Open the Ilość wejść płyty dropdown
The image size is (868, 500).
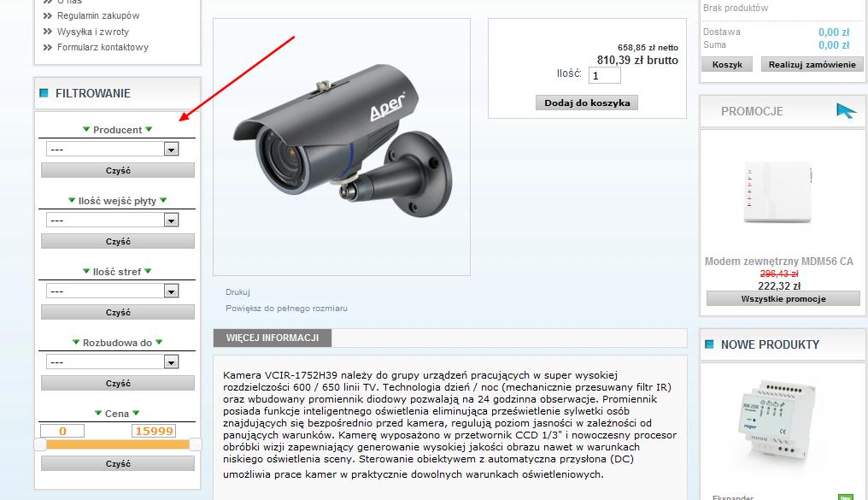coord(113,220)
